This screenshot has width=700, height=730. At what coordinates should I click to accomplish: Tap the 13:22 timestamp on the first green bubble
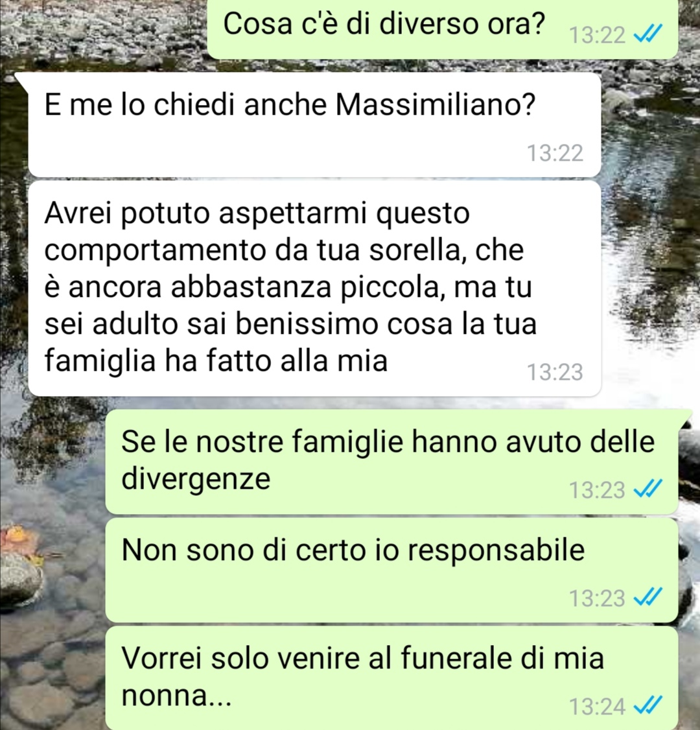tap(597, 34)
